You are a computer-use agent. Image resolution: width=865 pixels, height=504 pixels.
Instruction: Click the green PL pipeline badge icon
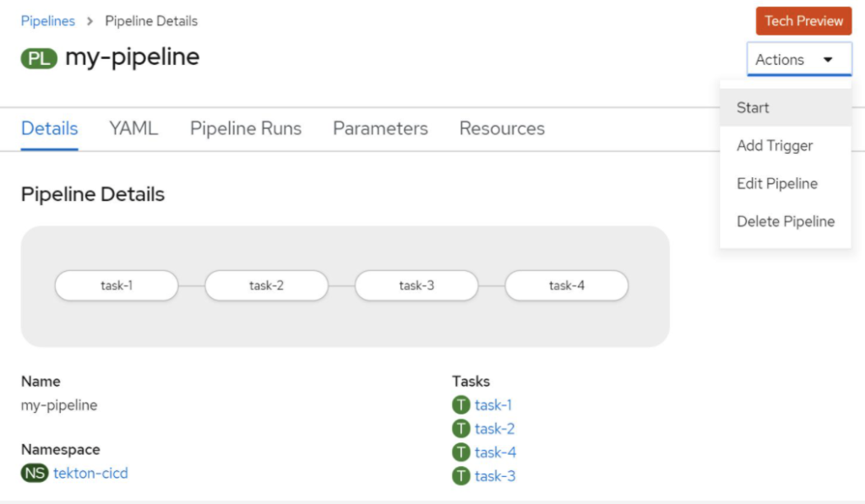[39, 58]
